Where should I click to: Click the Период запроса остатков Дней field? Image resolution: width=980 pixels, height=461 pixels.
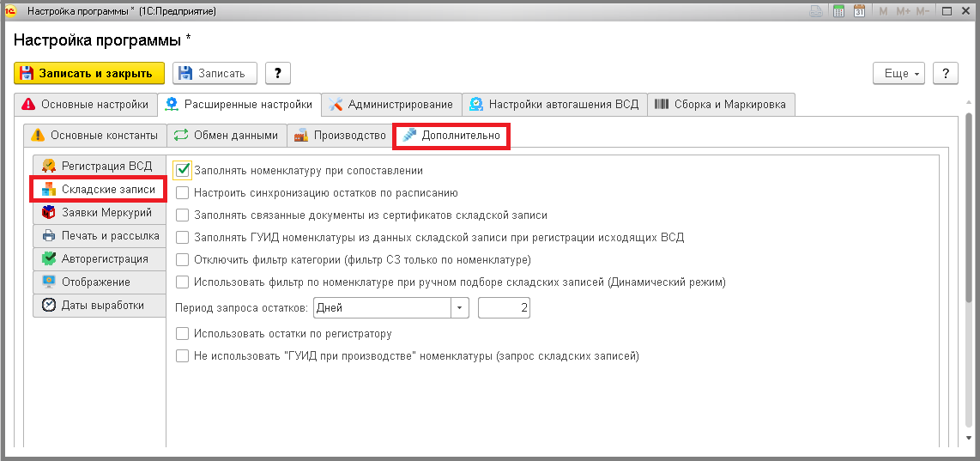(382, 307)
